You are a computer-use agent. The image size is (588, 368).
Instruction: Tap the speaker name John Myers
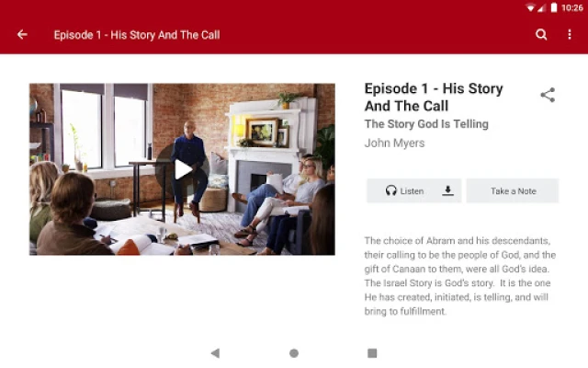tap(394, 144)
